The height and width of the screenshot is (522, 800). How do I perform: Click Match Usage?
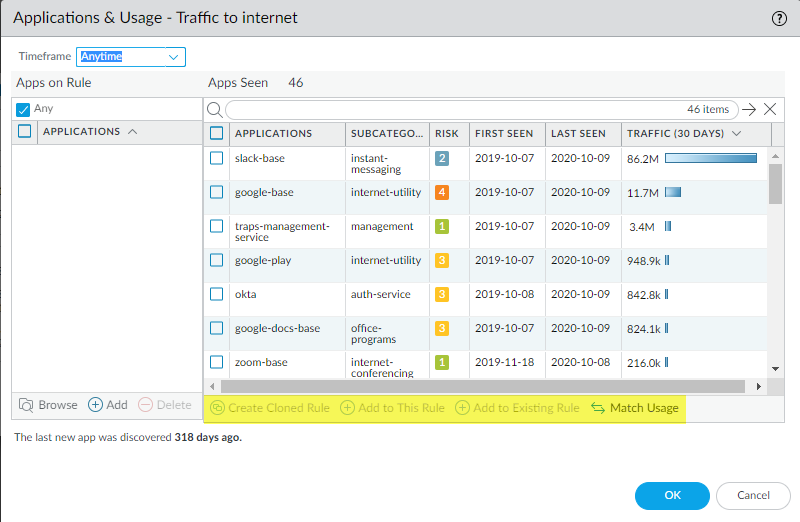(x=634, y=408)
